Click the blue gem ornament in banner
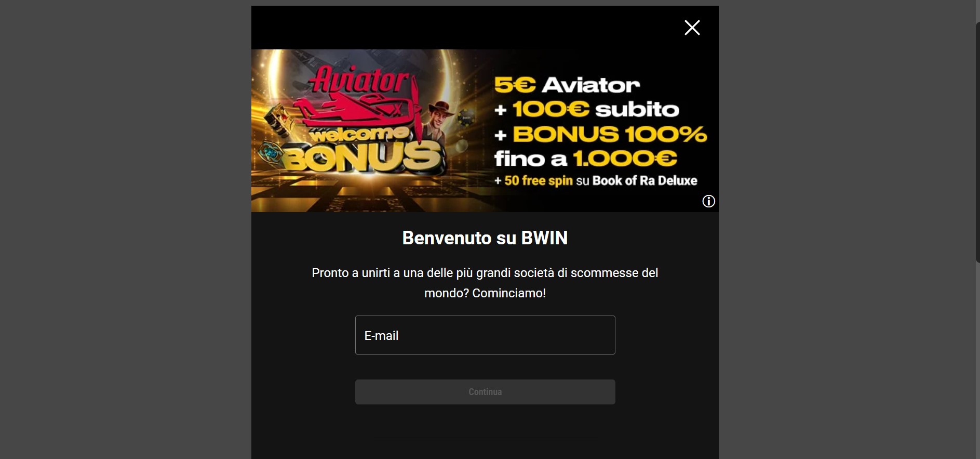The image size is (980, 459). click(x=270, y=154)
